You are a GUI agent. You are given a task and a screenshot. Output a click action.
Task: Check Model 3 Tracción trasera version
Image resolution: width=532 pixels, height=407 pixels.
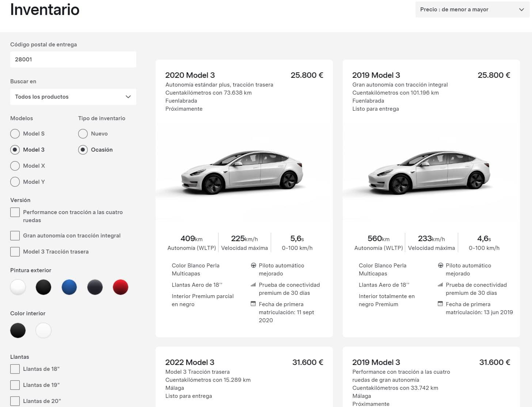15,252
